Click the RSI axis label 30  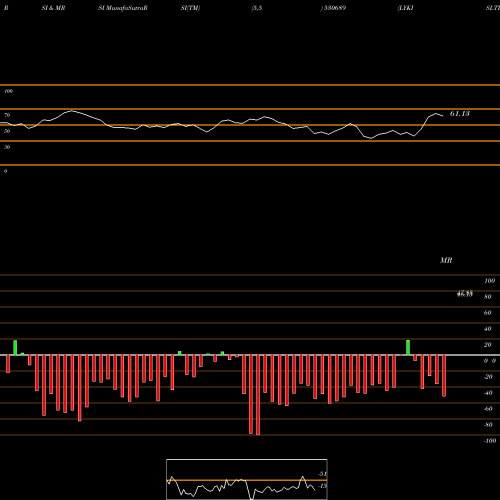point(7,147)
